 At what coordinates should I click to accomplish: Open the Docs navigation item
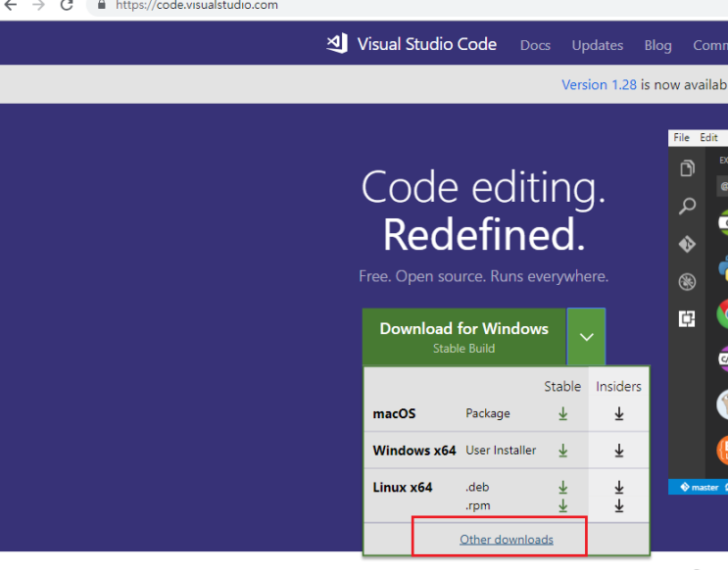[x=535, y=45]
